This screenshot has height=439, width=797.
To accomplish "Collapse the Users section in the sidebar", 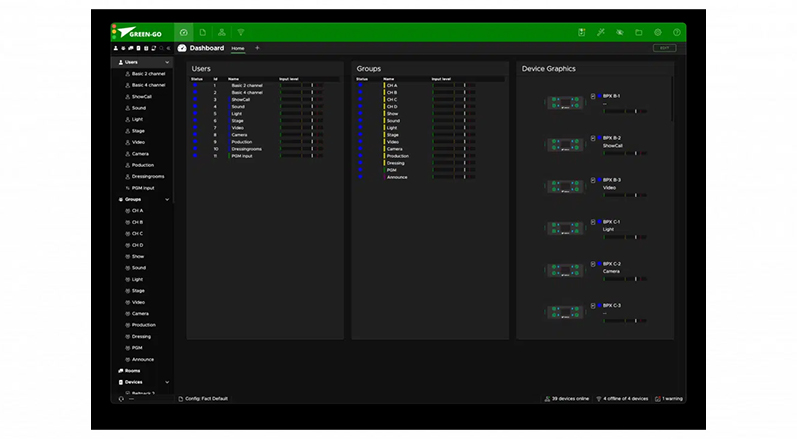I will pyautogui.click(x=167, y=62).
